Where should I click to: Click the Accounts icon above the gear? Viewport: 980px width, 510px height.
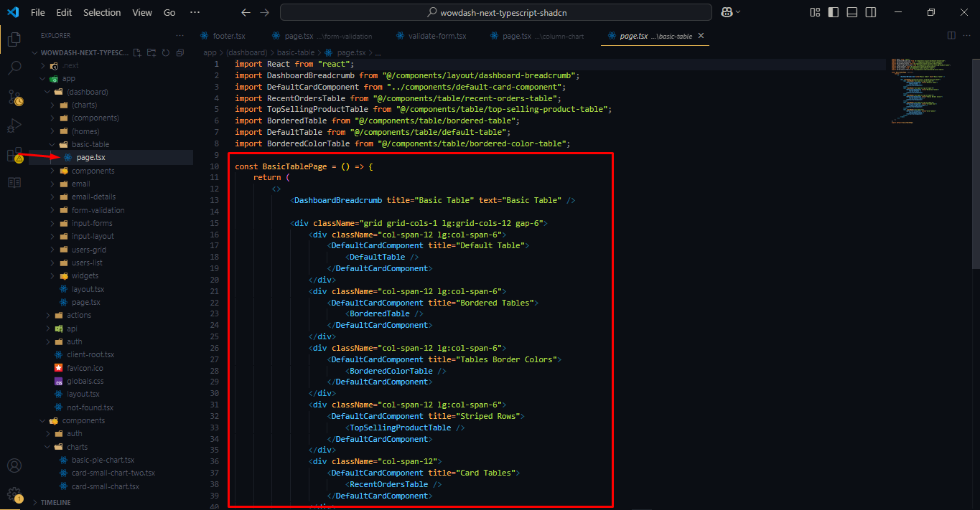tap(14, 465)
